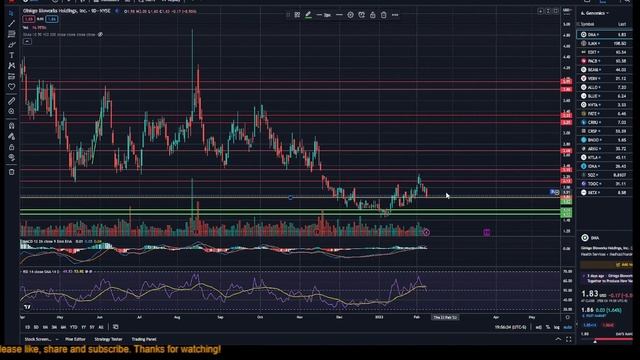The width and height of the screenshot is (640, 360).
Task: Open the chart Patterns tool
Action: click(11, 66)
